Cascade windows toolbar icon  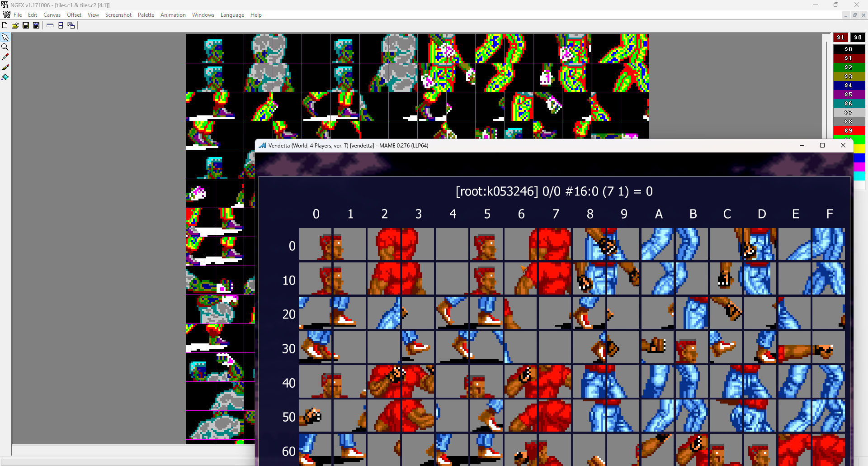click(x=71, y=25)
